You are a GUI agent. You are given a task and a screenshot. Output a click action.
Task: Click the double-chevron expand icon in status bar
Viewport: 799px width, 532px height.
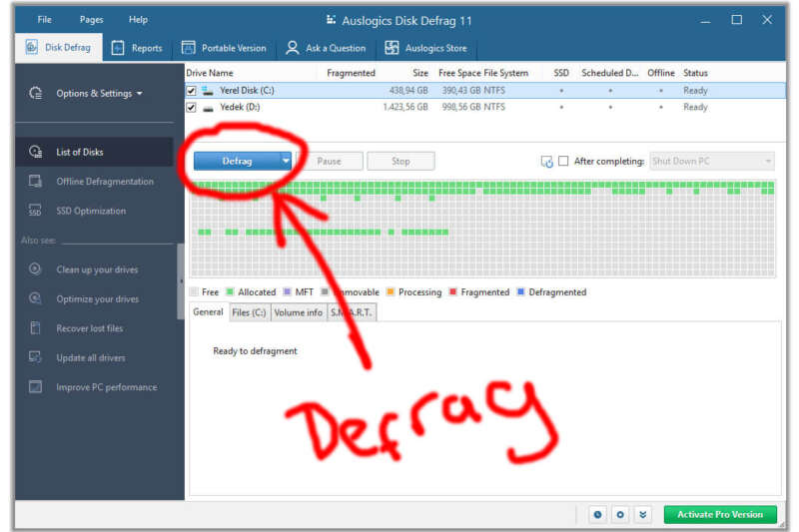[x=643, y=515]
